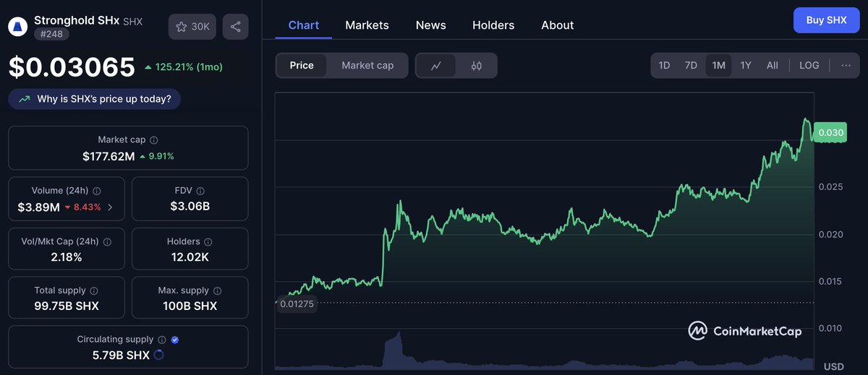
Task: Select the 1D time range
Action: click(664, 65)
